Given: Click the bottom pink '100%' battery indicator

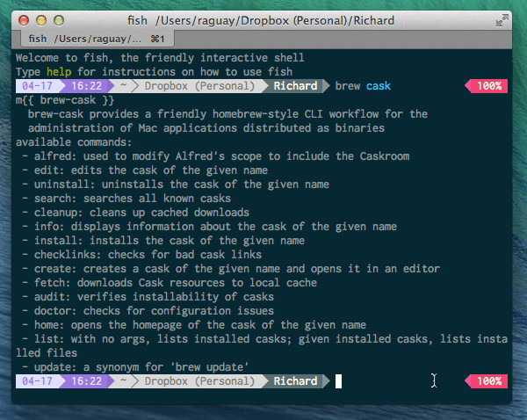Looking at the screenshot, I should (x=487, y=381).
